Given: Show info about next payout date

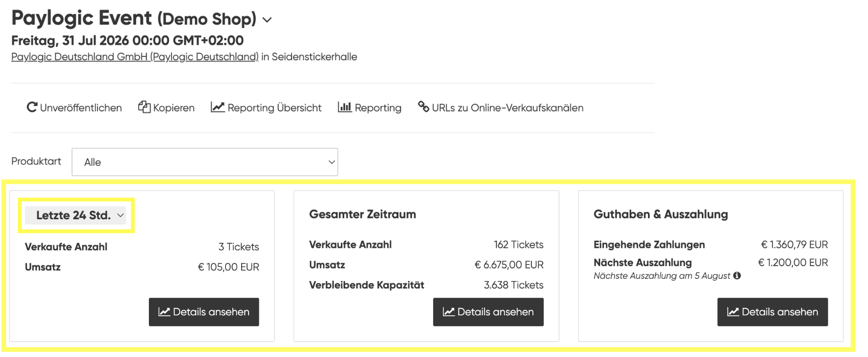Looking at the screenshot, I should 737,275.
